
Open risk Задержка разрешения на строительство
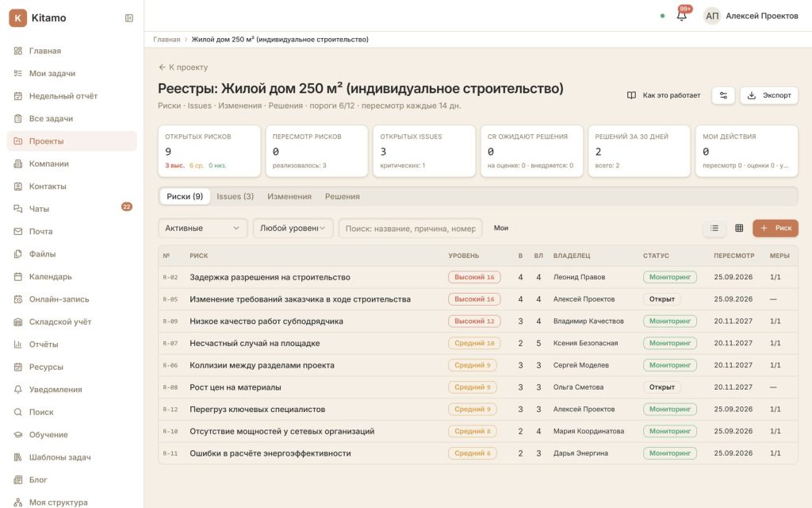[x=270, y=277]
